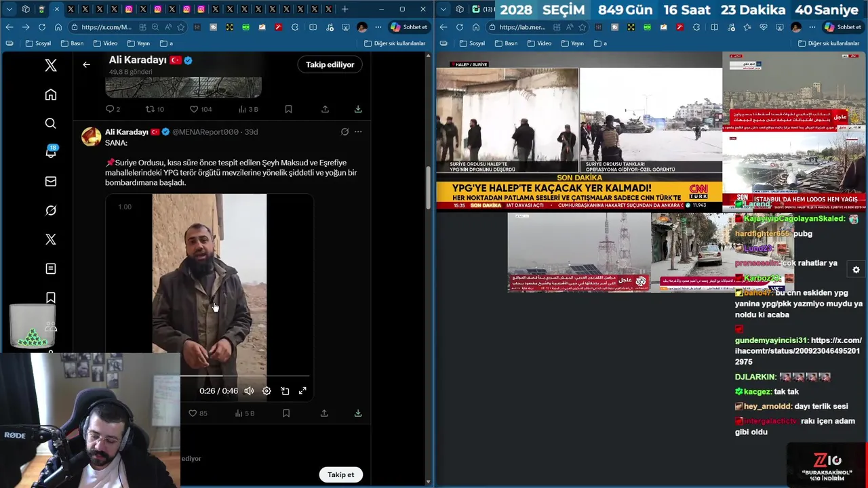
Task: Open chat settings gear in right window
Action: (x=856, y=270)
